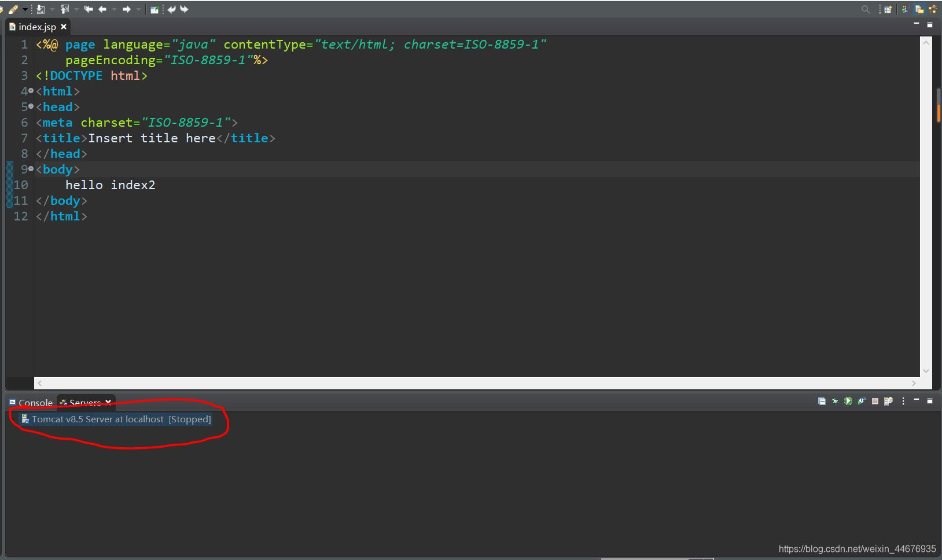Image resolution: width=942 pixels, height=560 pixels.
Task: Click the horizontal scrollbar left arrow
Action: (39, 383)
